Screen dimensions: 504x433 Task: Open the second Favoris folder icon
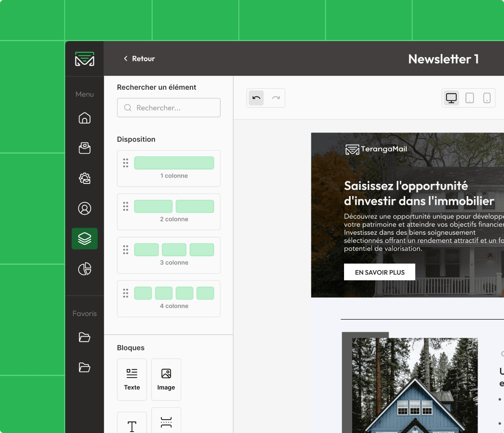click(x=84, y=367)
